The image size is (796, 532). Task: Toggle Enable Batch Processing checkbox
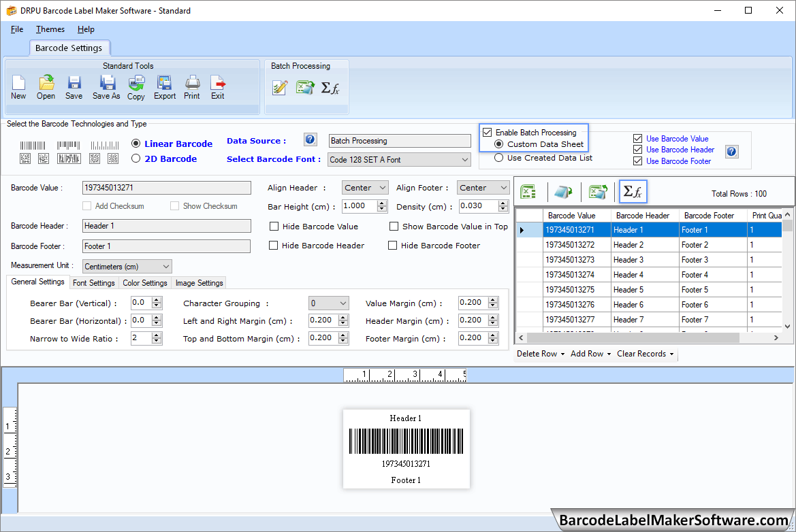point(488,133)
